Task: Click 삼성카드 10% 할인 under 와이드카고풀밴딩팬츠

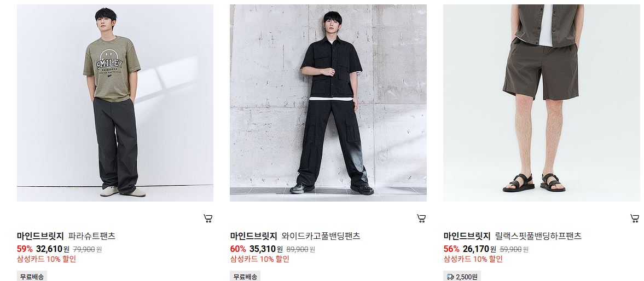Action: pyautogui.click(x=259, y=259)
